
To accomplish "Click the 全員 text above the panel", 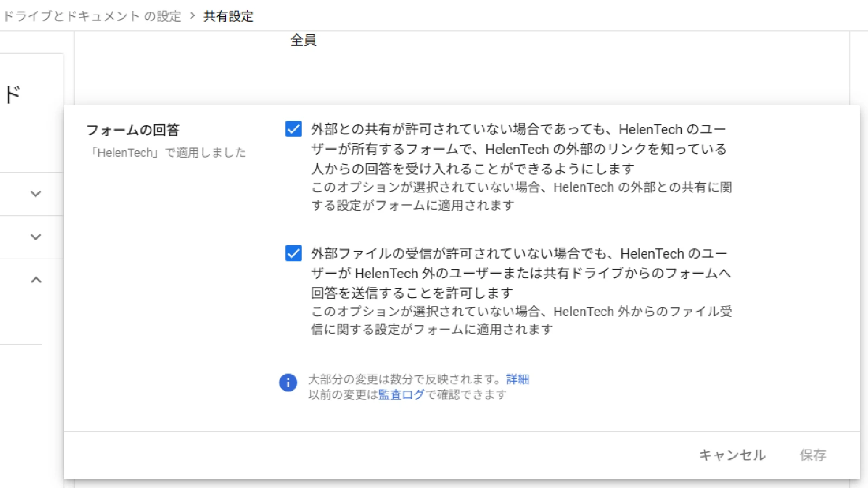I will coord(303,40).
